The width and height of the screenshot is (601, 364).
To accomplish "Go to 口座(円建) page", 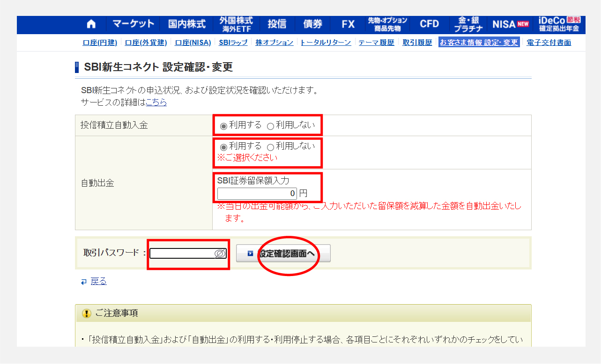I will tap(100, 43).
